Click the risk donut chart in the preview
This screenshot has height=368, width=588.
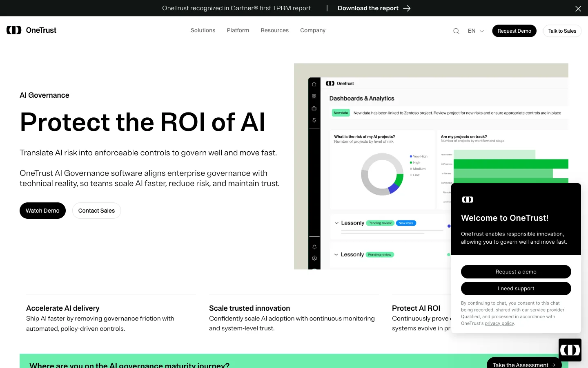[x=382, y=174]
